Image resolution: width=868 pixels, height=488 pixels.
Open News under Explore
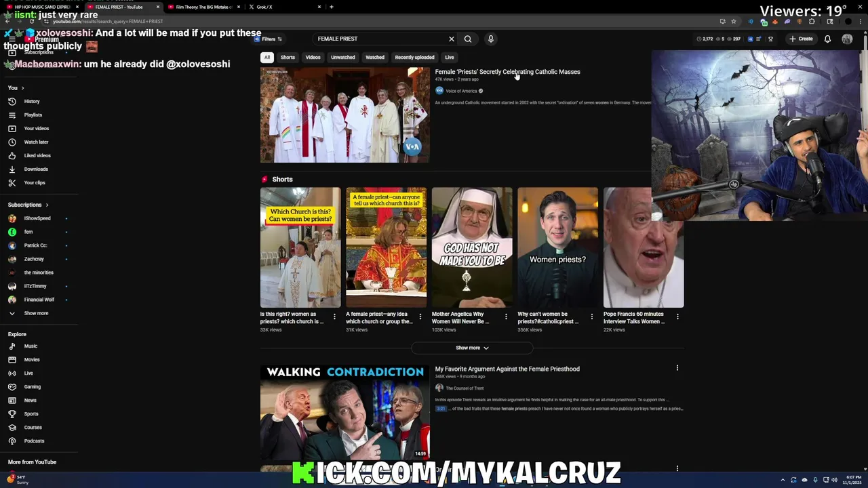[30, 401]
